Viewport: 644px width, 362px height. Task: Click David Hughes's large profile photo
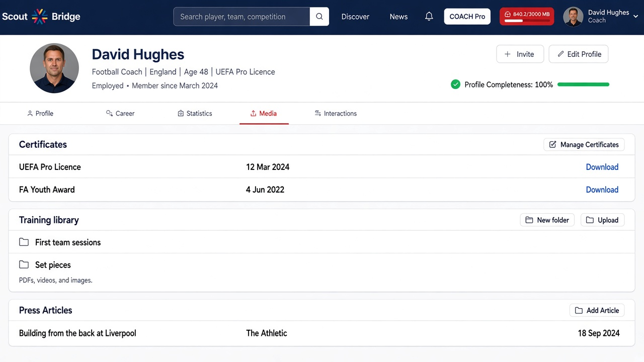click(x=54, y=68)
